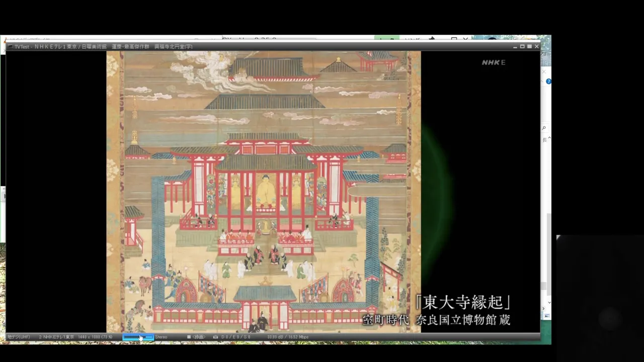Click the 1440 x 1080 video size status
Viewport: 644px width, 362px height.
(96, 337)
